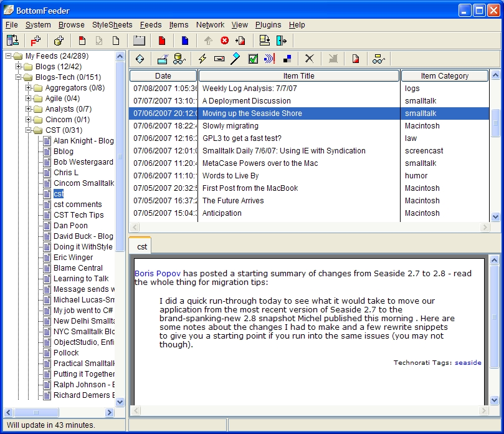Screen dimensions: 504x434
Task: Click the blue and black squares icon
Action: click(287, 59)
